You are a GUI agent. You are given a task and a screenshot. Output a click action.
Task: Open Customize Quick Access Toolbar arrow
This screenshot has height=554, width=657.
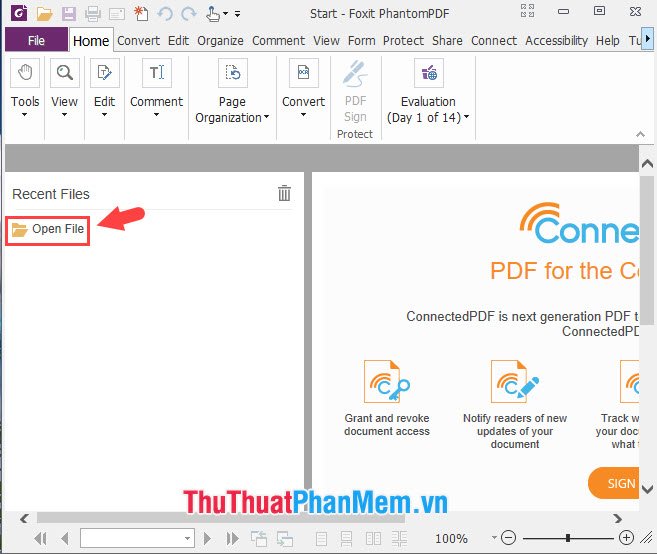pos(238,14)
